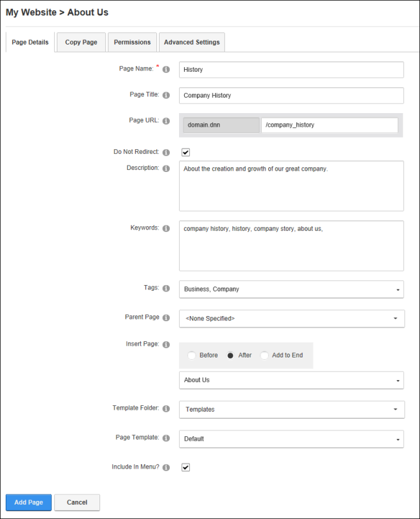Open the Page Template dropdown set to Default

pyautogui.click(x=291, y=439)
